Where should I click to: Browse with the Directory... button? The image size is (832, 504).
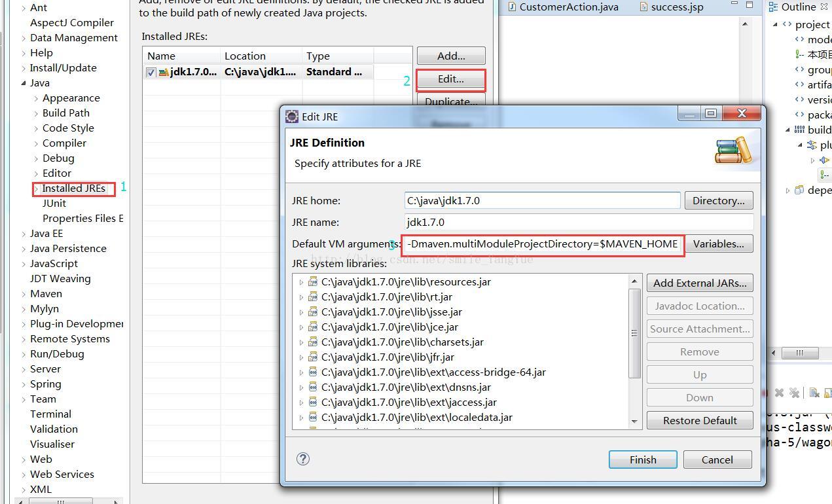719,200
